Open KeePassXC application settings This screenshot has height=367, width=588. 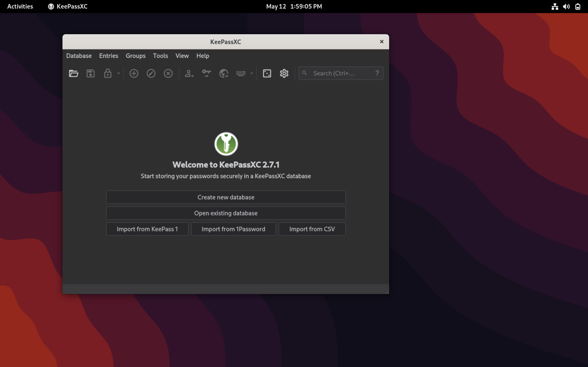tap(284, 73)
